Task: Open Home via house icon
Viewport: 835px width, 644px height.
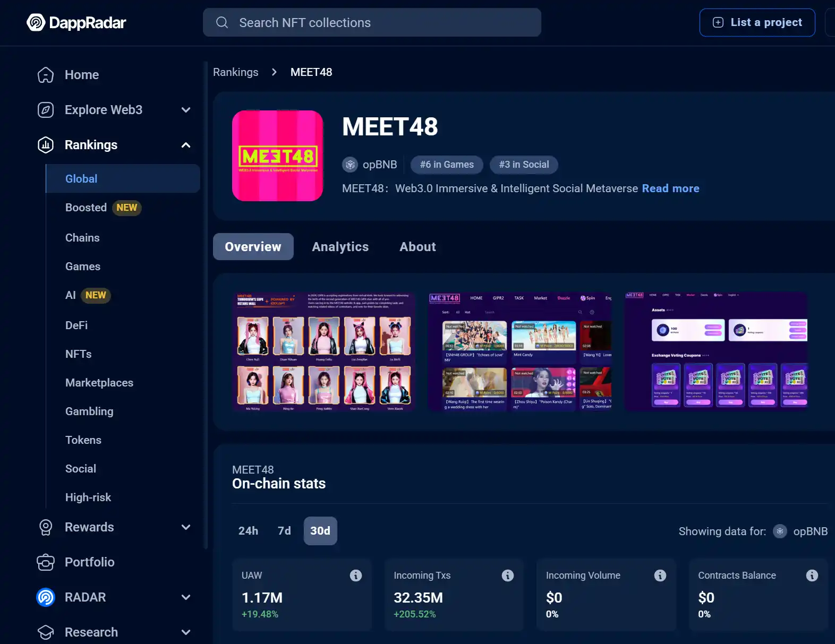Action: [x=46, y=75]
